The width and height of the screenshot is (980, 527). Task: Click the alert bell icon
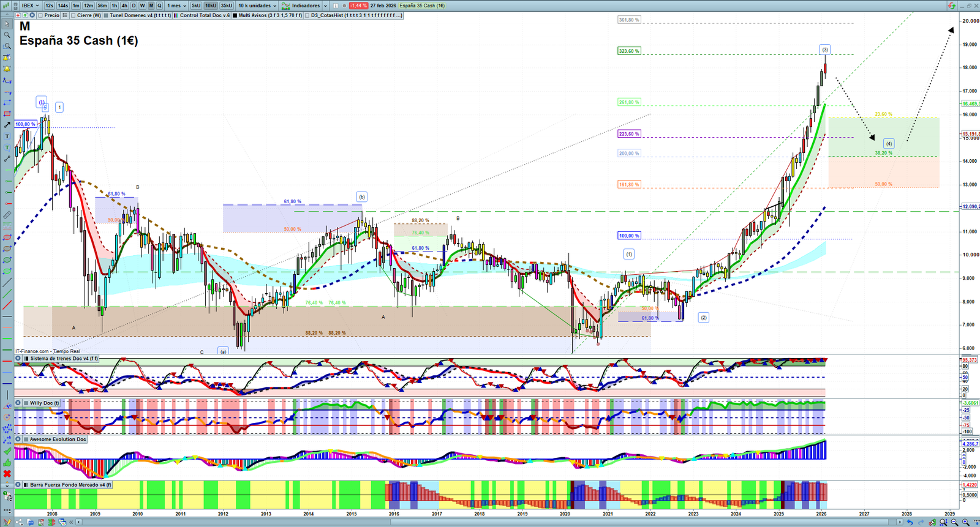coord(7,69)
